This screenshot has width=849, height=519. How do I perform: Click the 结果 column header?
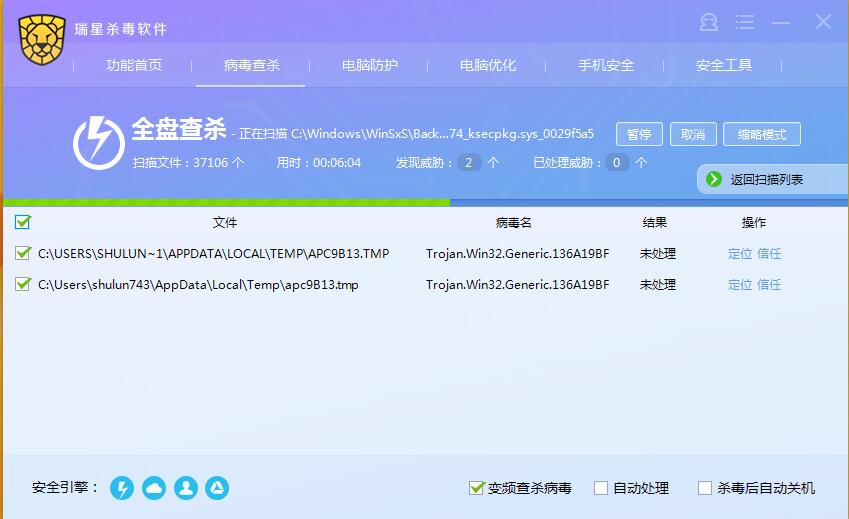[655, 222]
